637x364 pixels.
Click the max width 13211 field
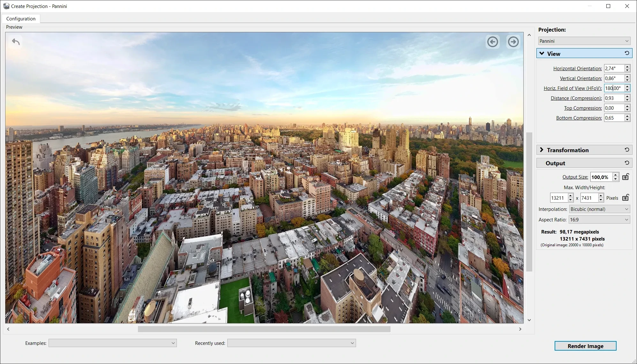coord(559,198)
